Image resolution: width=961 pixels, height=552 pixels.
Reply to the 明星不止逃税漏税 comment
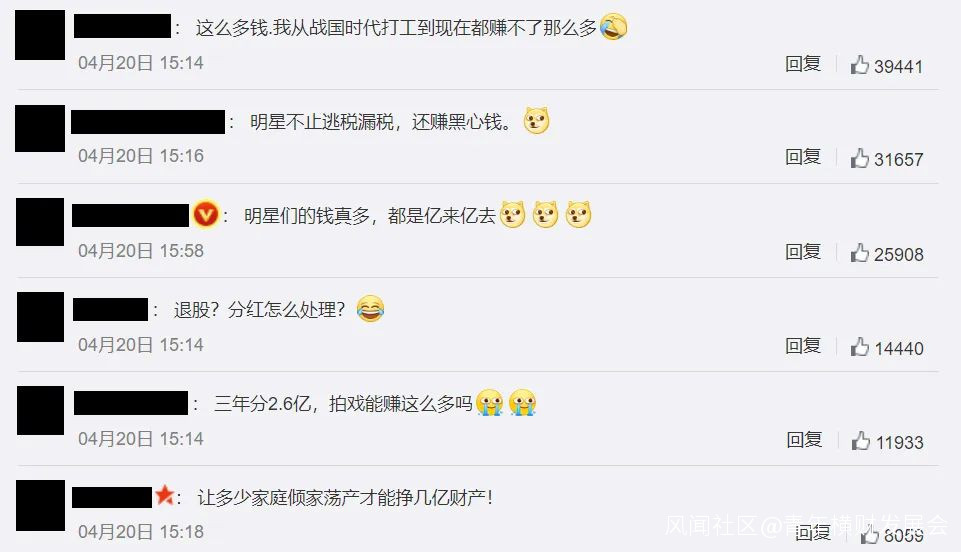(x=803, y=157)
